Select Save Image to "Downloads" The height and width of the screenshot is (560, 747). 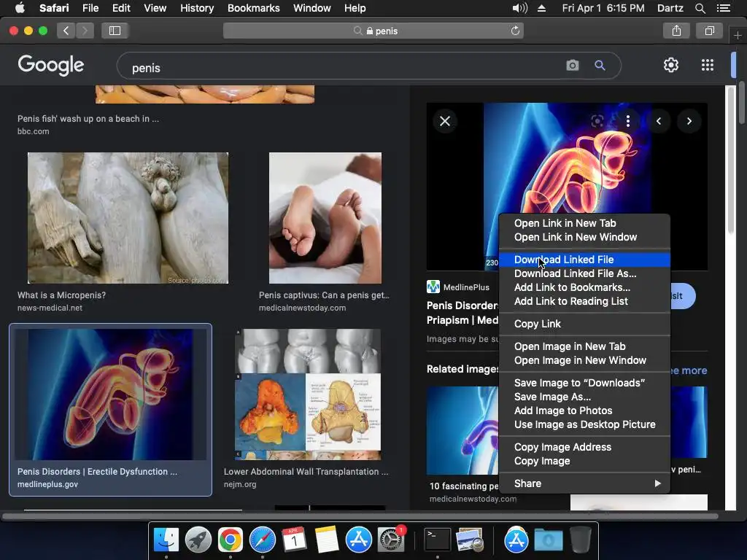[584, 383]
